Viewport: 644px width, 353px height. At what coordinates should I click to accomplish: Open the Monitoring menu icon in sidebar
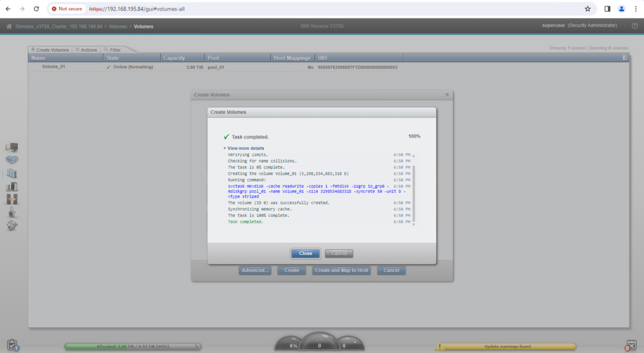pos(12,147)
